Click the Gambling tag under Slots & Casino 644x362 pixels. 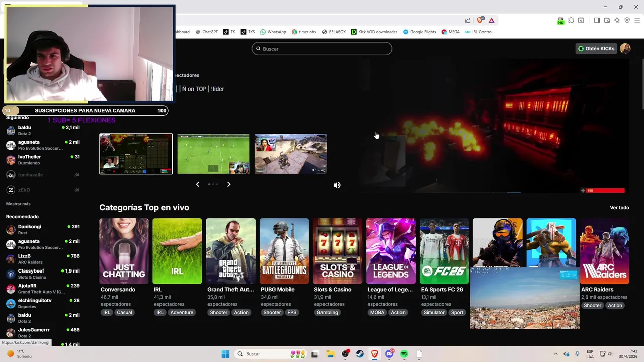click(x=327, y=312)
